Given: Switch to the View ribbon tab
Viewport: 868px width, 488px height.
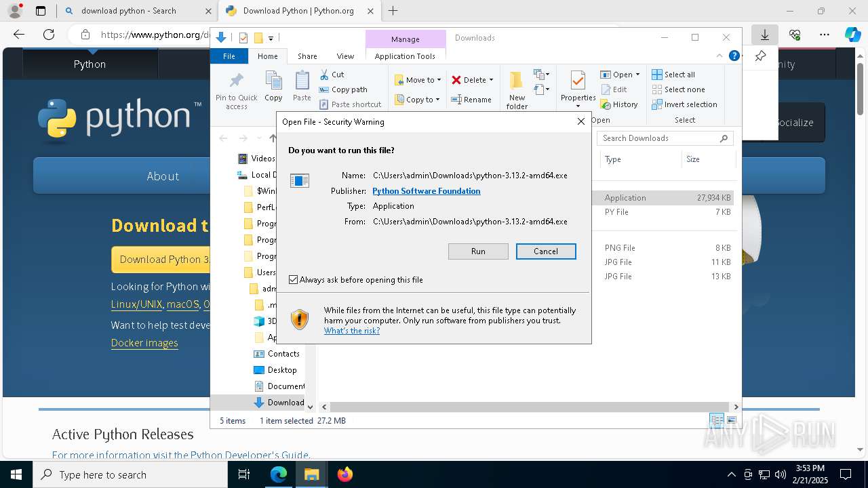Looking at the screenshot, I should point(345,56).
